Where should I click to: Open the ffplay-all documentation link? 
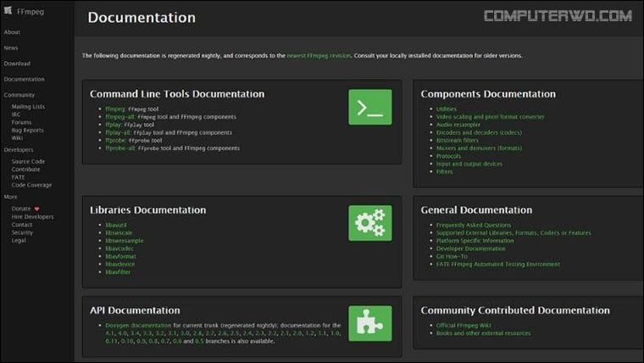pos(119,132)
